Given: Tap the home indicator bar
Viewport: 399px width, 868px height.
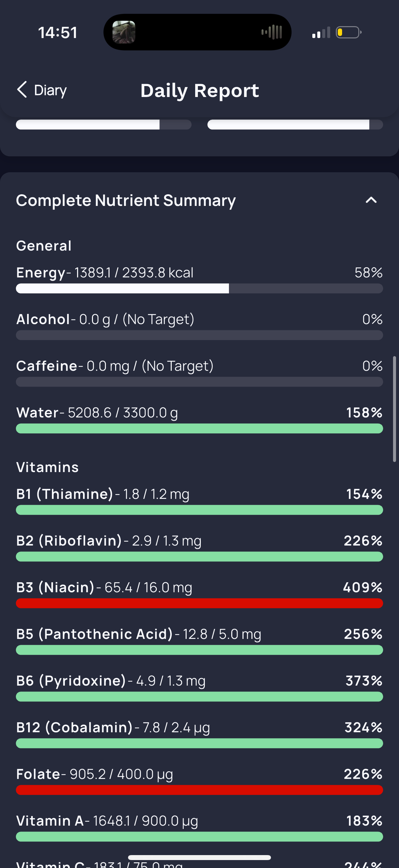Looking at the screenshot, I should point(199,857).
